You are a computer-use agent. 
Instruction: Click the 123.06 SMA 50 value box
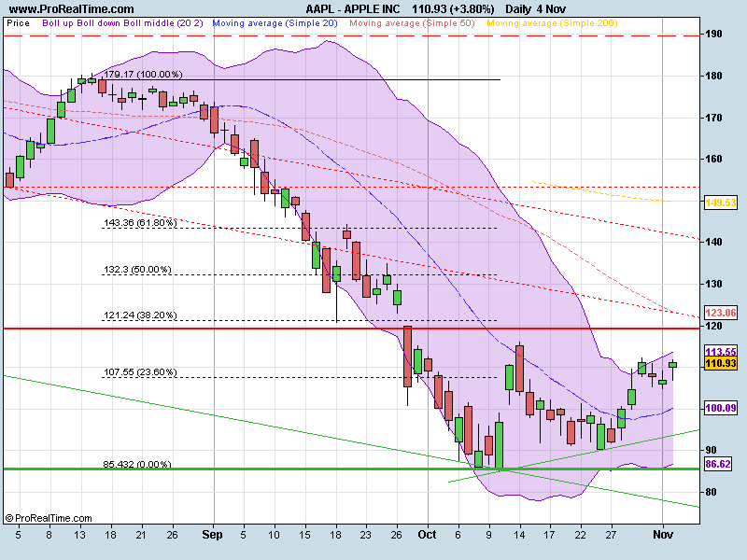(x=721, y=313)
